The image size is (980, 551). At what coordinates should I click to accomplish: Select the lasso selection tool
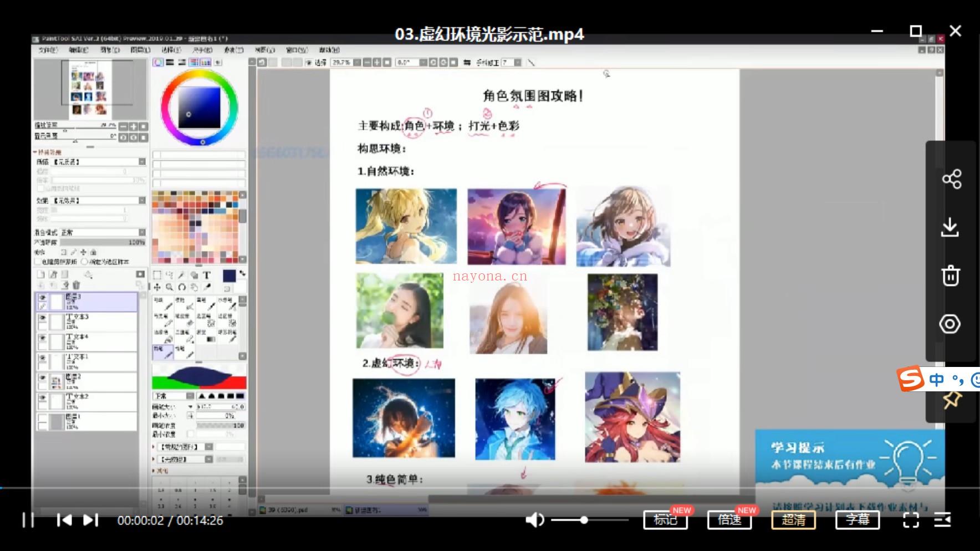pyautogui.click(x=169, y=275)
